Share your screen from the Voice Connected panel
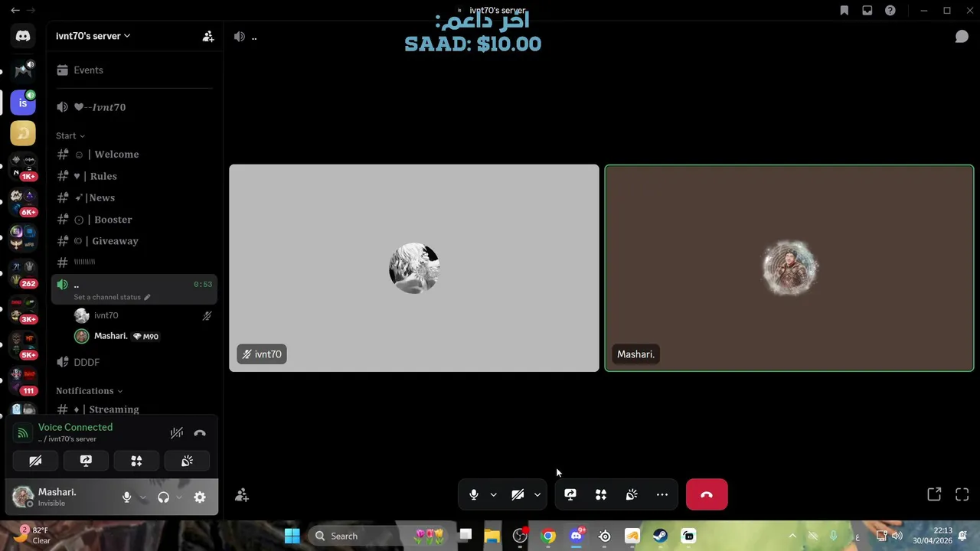The height and width of the screenshot is (551, 980). (86, 461)
